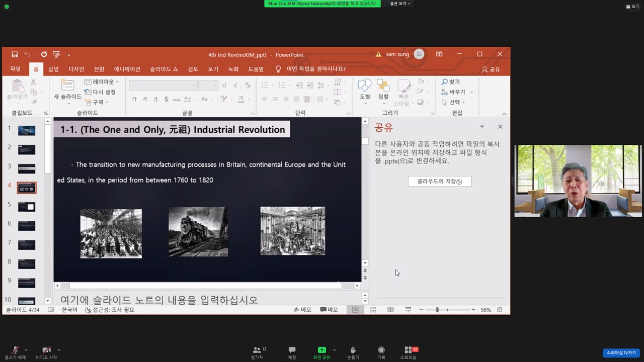Open the Insert (삽입) ribbon tab
This screenshot has height=362, width=644.
coord(53,69)
